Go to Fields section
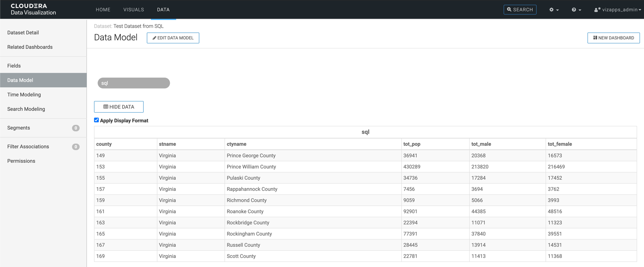The height and width of the screenshot is (267, 644). coord(14,66)
